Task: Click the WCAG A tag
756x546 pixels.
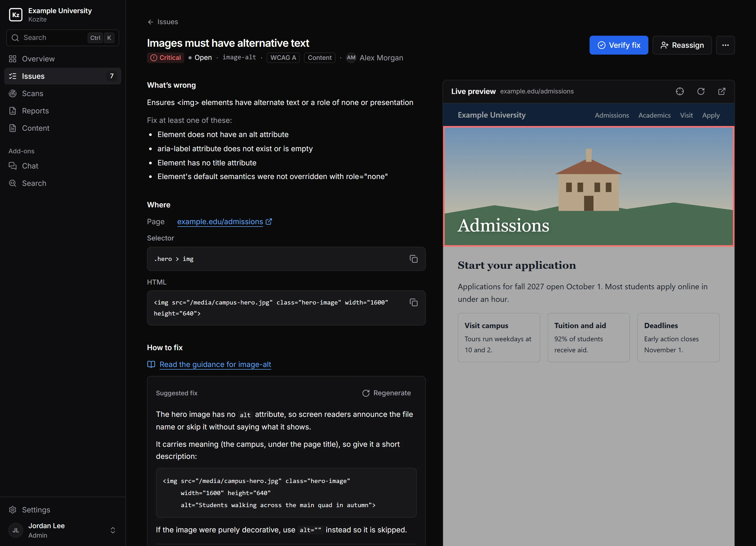Action: [283, 58]
